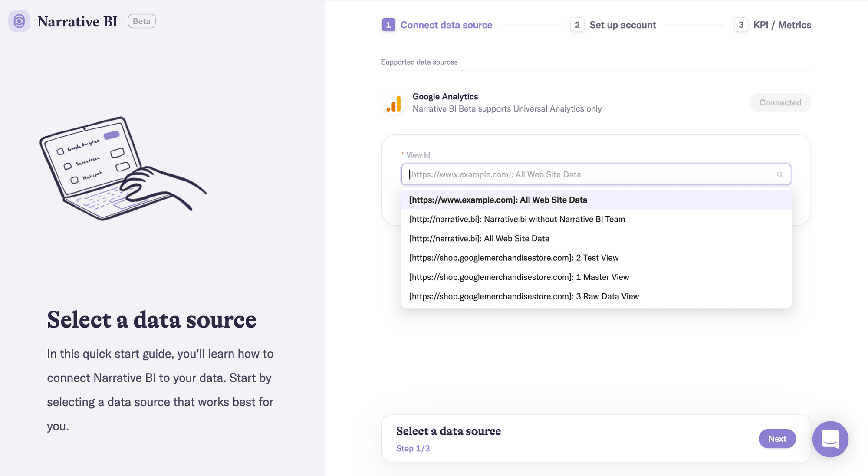The image size is (868, 476).
Task: Go to Set up account step
Action: [622, 25]
